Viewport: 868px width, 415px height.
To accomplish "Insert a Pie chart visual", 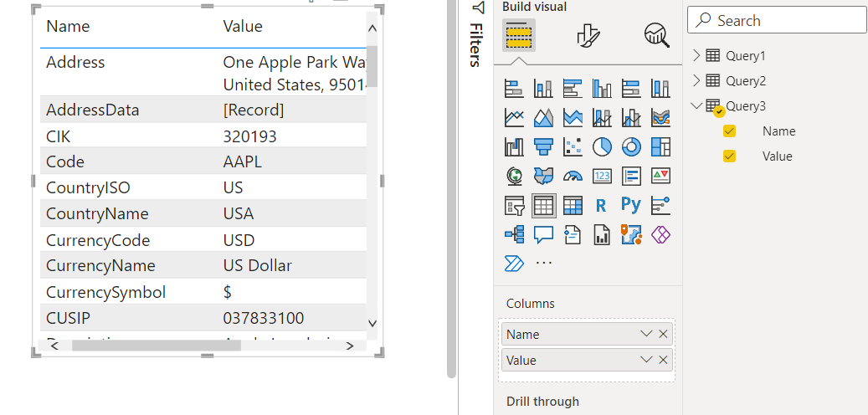I will click(602, 146).
